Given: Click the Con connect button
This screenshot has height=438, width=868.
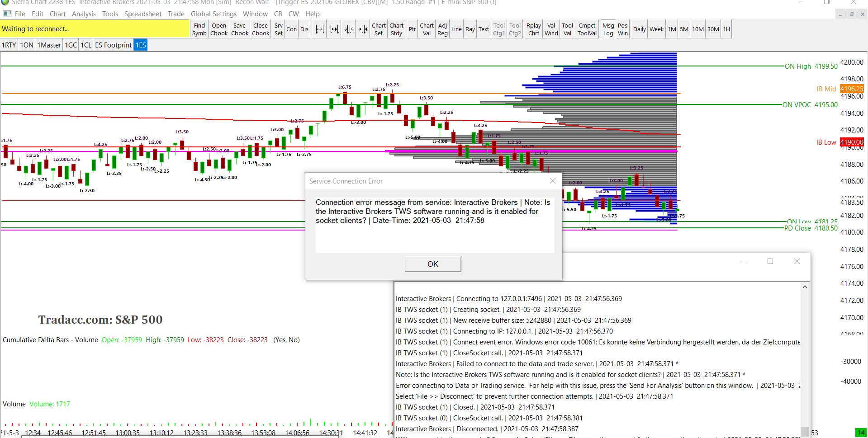Looking at the screenshot, I should (292, 29).
